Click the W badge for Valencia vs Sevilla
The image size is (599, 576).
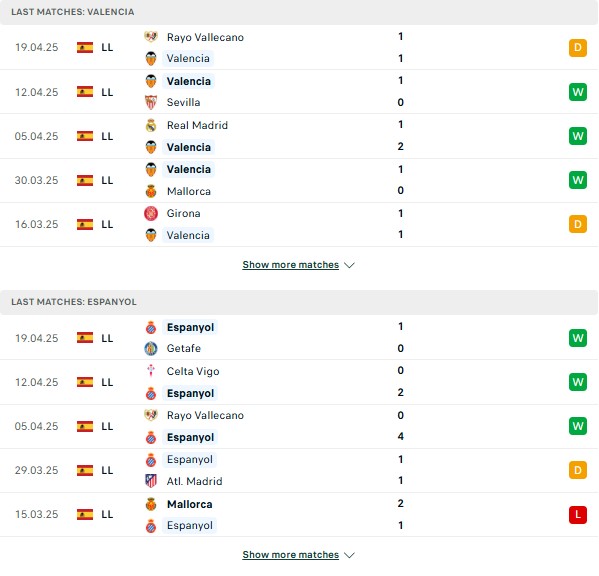[x=578, y=92]
